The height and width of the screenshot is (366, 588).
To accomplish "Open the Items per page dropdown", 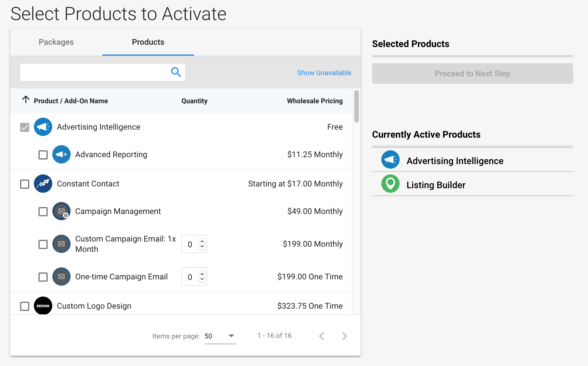I will coord(220,336).
